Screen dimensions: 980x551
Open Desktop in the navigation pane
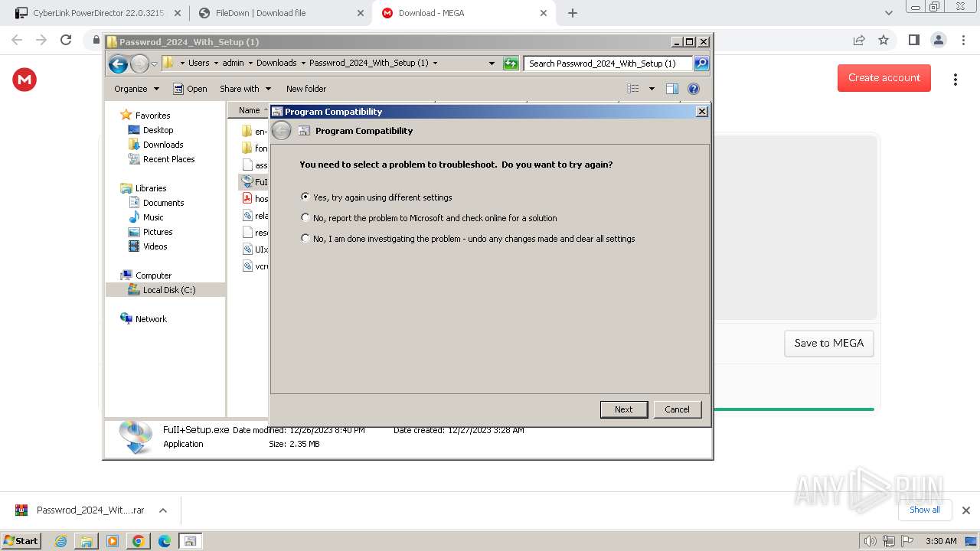click(158, 130)
